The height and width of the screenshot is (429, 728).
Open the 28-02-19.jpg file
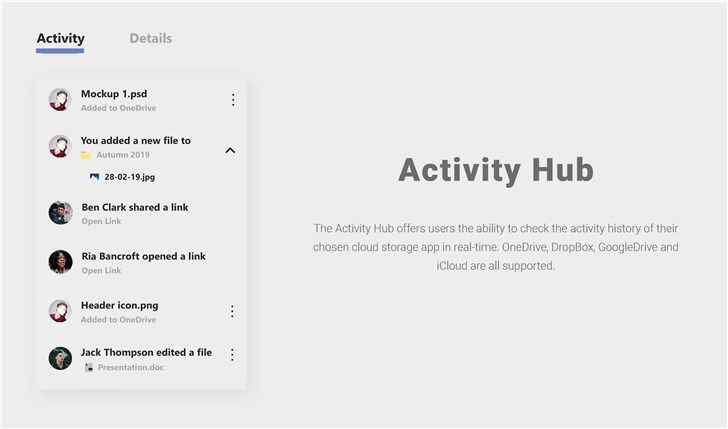[x=129, y=177]
